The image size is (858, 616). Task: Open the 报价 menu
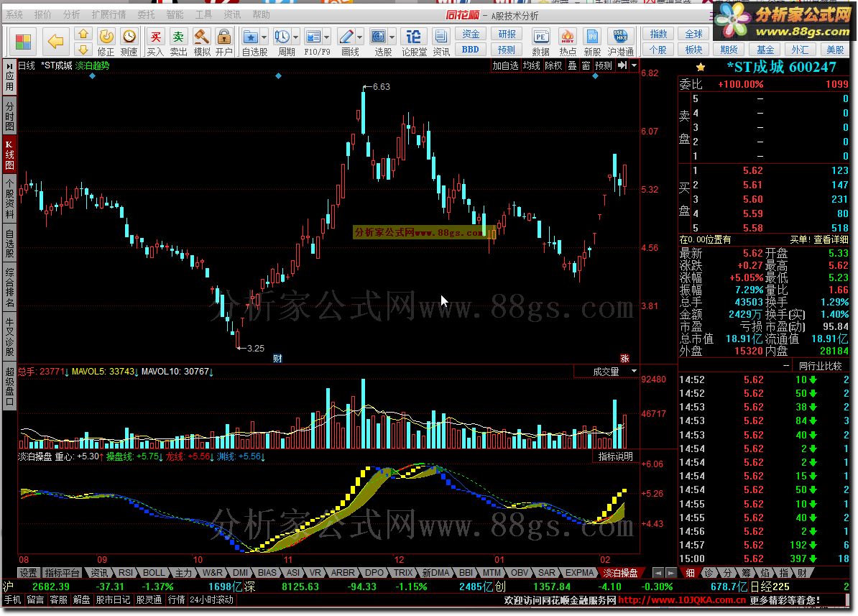click(42, 15)
